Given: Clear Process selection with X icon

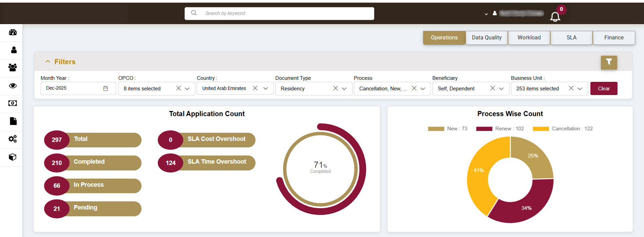Looking at the screenshot, I should (414, 88).
